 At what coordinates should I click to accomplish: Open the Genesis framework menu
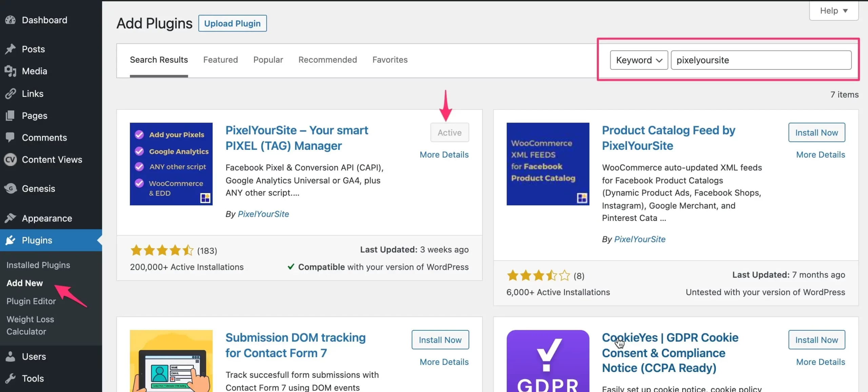click(38, 189)
